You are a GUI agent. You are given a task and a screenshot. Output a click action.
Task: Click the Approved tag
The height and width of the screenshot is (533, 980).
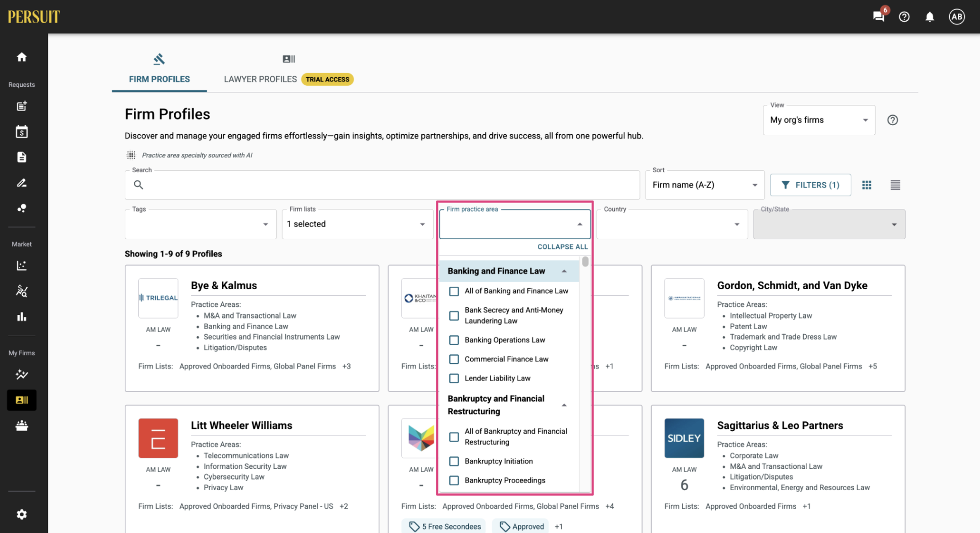tap(521, 526)
